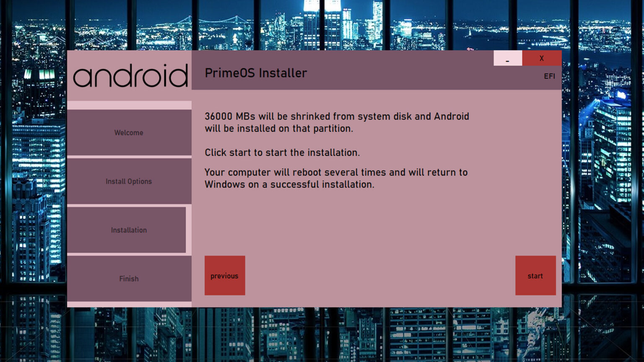The width and height of the screenshot is (644, 362).
Task: Click the EFI boot mode label
Action: pos(549,76)
